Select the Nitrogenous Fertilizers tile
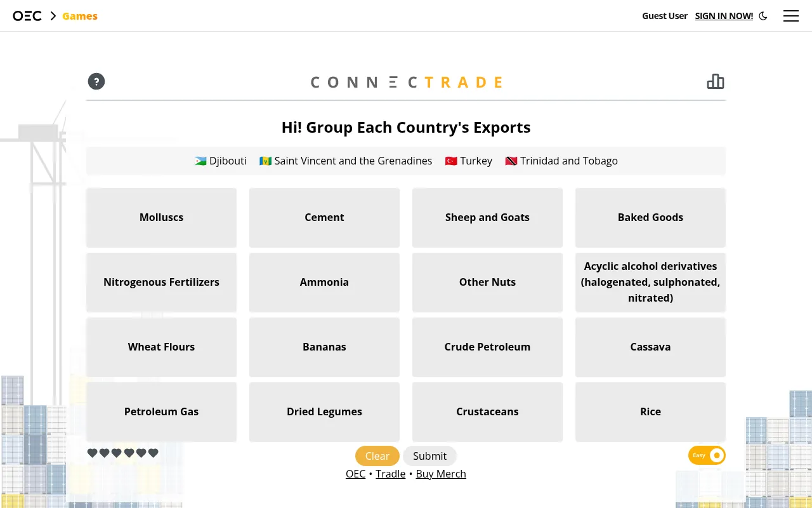 click(161, 282)
